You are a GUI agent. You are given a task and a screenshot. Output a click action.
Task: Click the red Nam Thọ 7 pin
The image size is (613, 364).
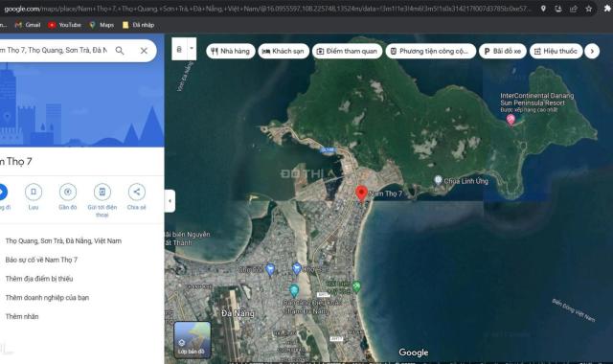point(362,193)
